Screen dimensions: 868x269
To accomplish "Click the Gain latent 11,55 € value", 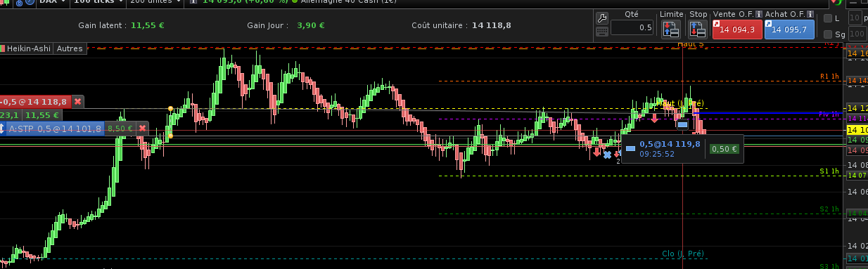I will [x=148, y=25].
